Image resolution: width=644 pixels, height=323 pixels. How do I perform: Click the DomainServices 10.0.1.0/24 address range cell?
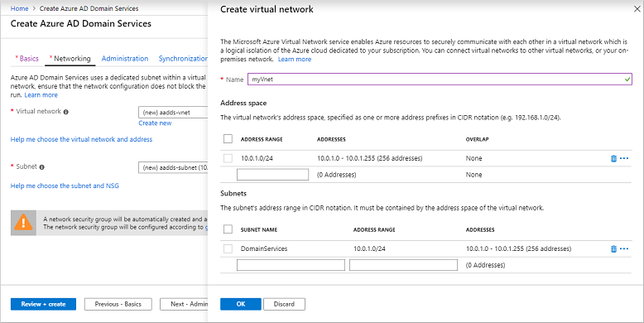[369, 248]
